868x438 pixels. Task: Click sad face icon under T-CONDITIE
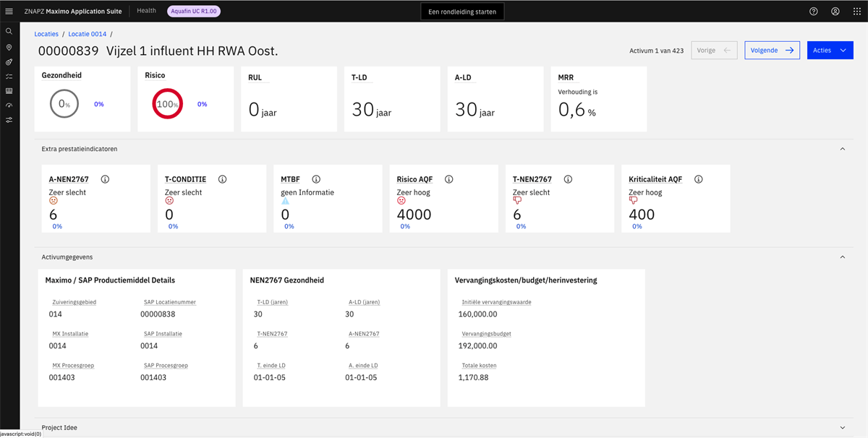169,201
